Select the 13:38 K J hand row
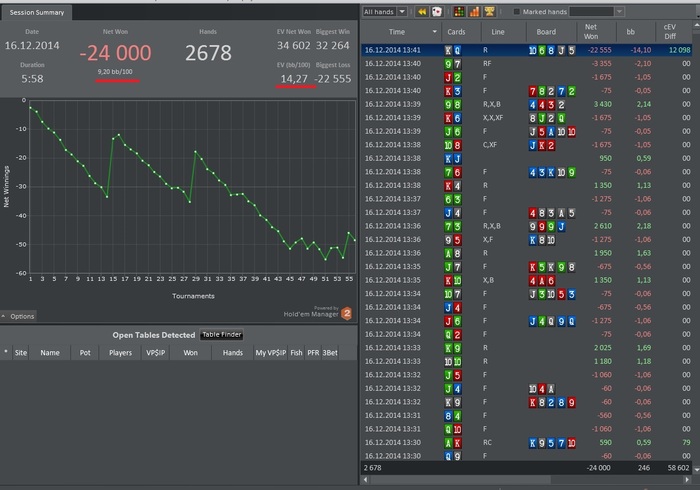The width and height of the screenshot is (700, 490). 527,158
